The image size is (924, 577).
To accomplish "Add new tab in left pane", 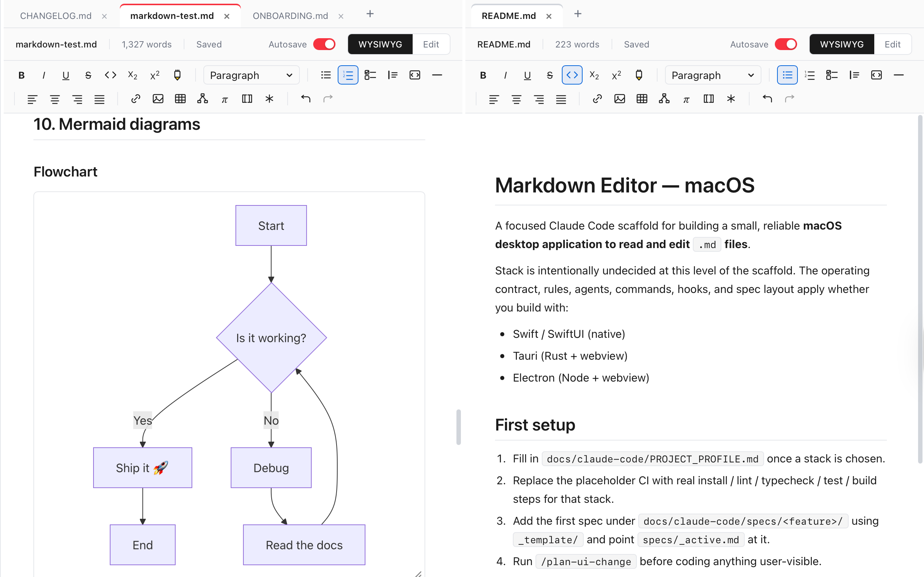I will 370,14.
